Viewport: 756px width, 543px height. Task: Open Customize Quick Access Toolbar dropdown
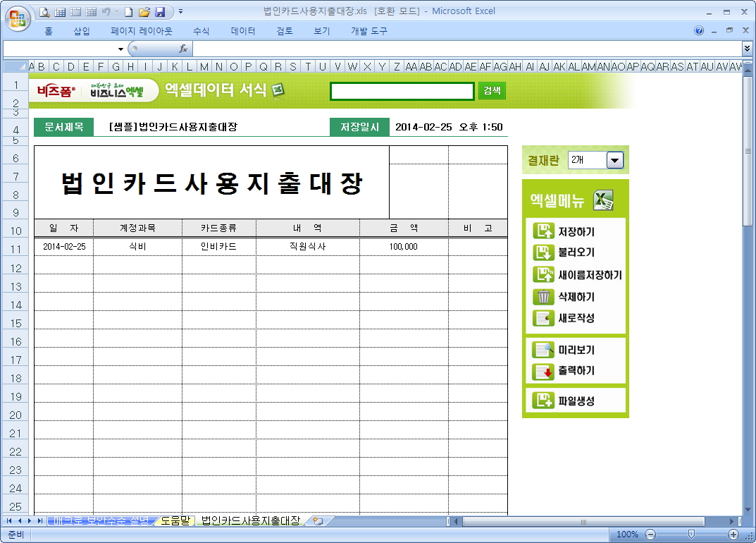tap(181, 12)
